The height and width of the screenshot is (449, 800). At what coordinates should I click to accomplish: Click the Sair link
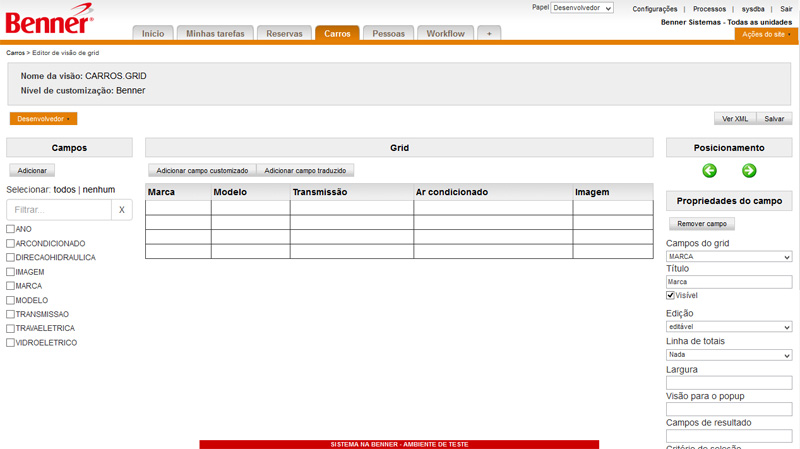pos(786,9)
